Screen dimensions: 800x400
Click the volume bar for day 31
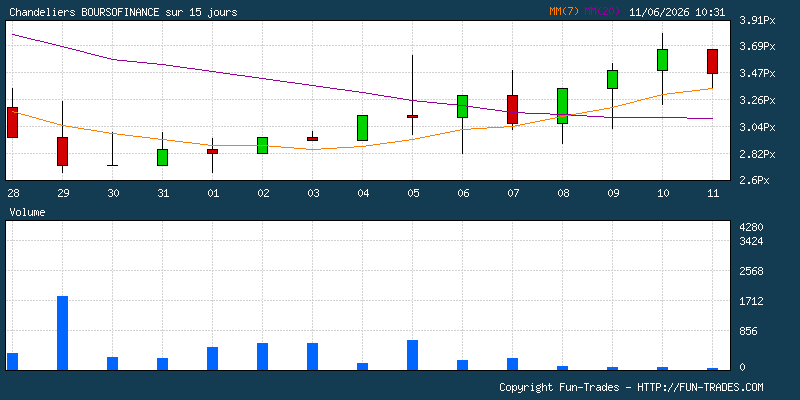click(x=162, y=364)
